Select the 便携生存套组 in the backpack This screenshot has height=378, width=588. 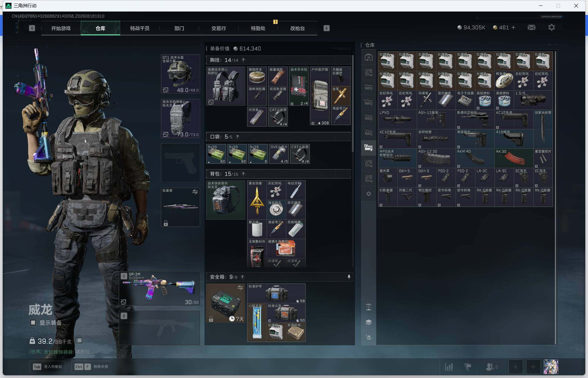[286, 249]
